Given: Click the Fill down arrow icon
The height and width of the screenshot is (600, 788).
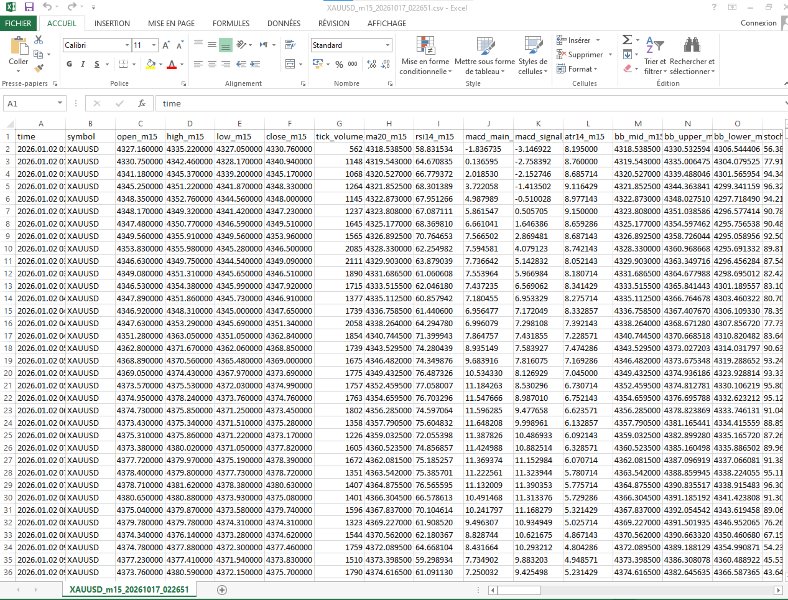Looking at the screenshot, I should click(x=627, y=54).
